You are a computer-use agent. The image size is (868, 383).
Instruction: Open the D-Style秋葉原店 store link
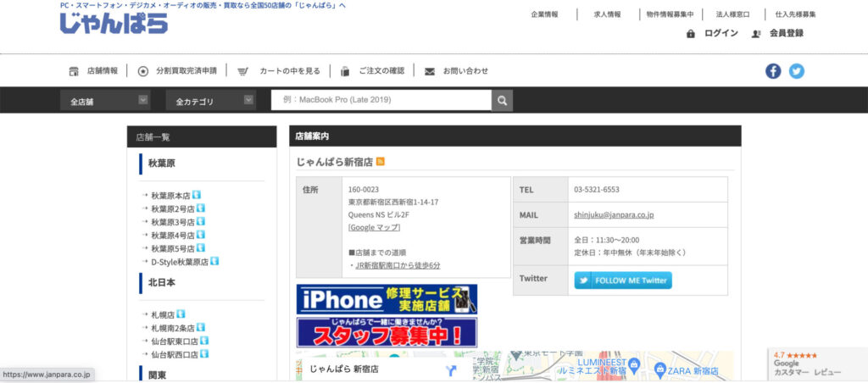180,262
